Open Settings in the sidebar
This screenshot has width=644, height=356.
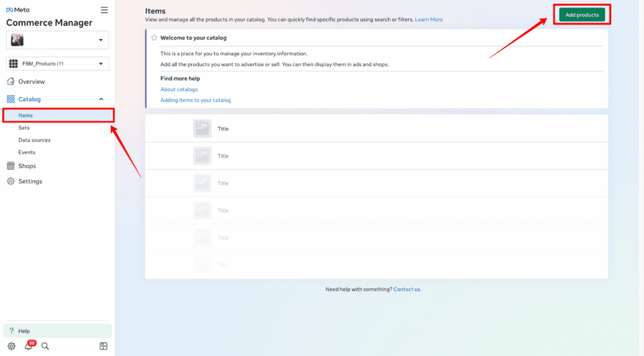coord(30,182)
